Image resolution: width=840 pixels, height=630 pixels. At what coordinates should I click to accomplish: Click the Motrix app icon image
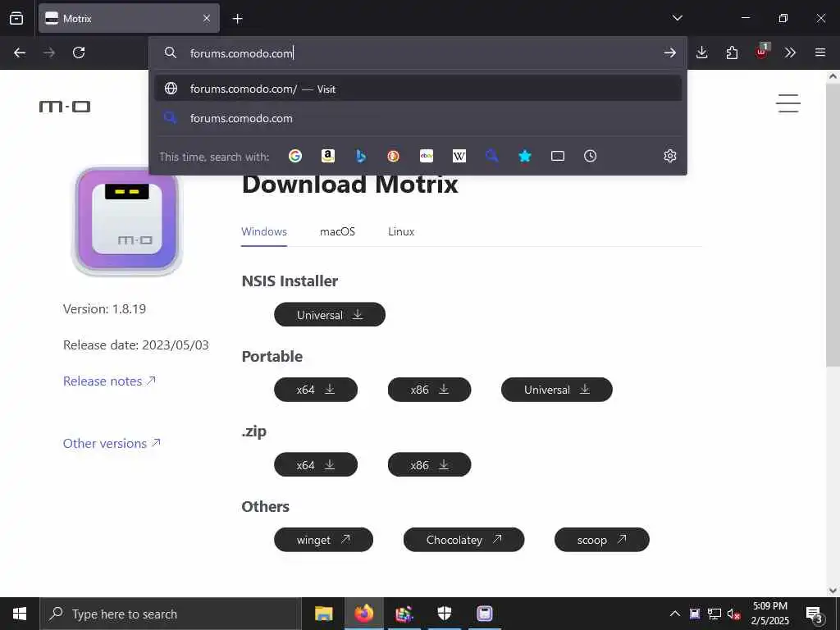coord(127,220)
